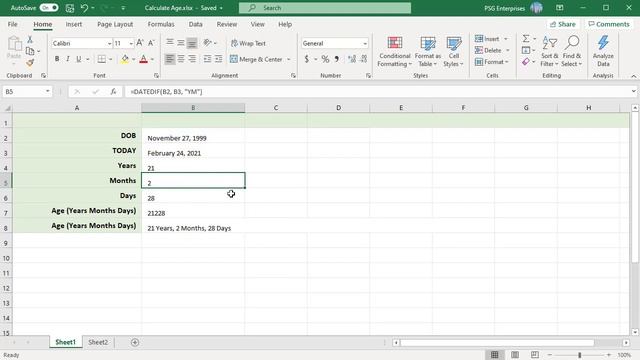This screenshot has width=640, height=360.
Task: Apply Percent Style
Action: 325,59
